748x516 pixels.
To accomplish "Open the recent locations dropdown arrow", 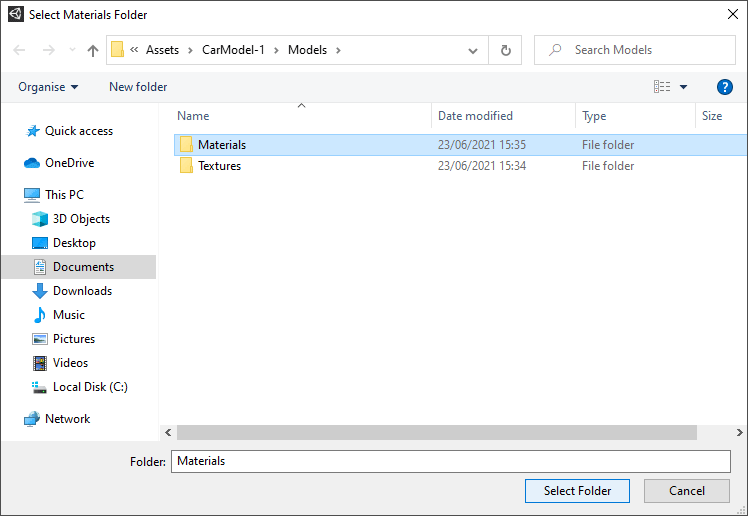I will (71, 50).
